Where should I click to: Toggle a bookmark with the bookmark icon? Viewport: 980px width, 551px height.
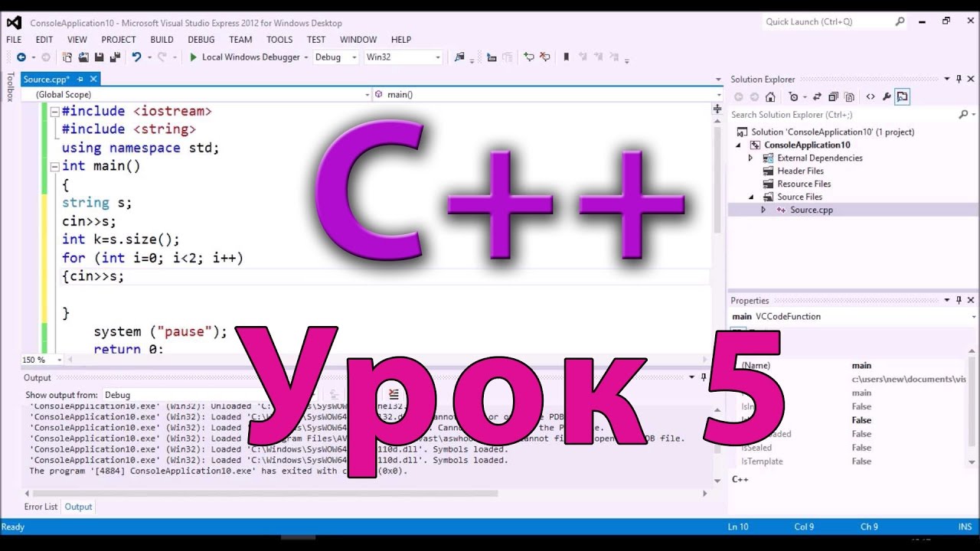coord(567,57)
